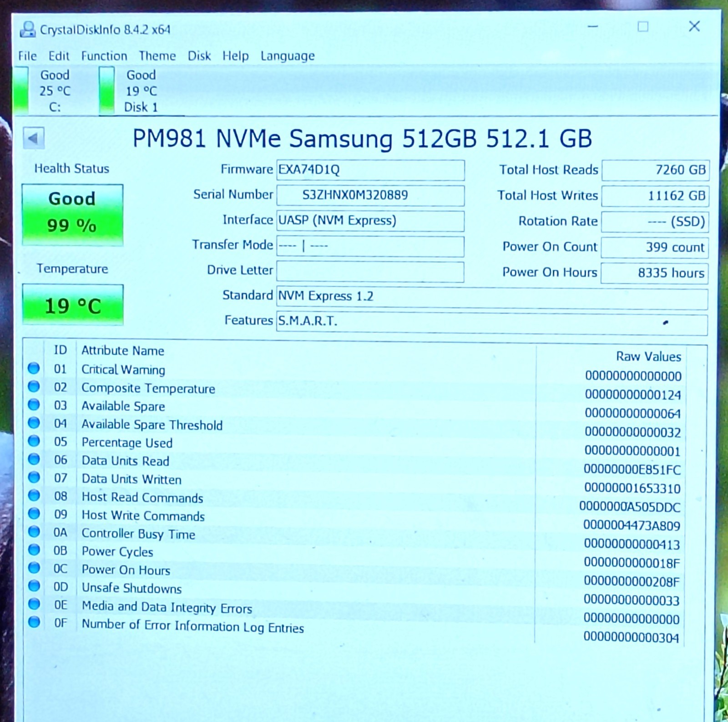The width and height of the screenshot is (728, 722).
Task: Click status circle for Unsafe Shutdowns
Action: click(x=34, y=586)
